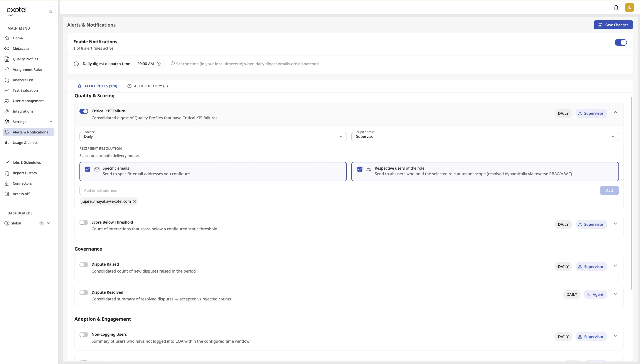Open the Recipient role dropdown

(x=485, y=136)
